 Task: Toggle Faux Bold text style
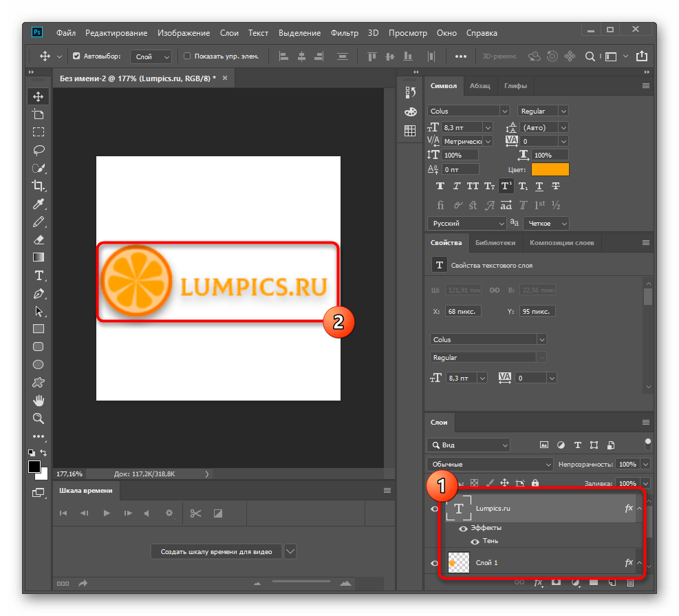[440, 187]
